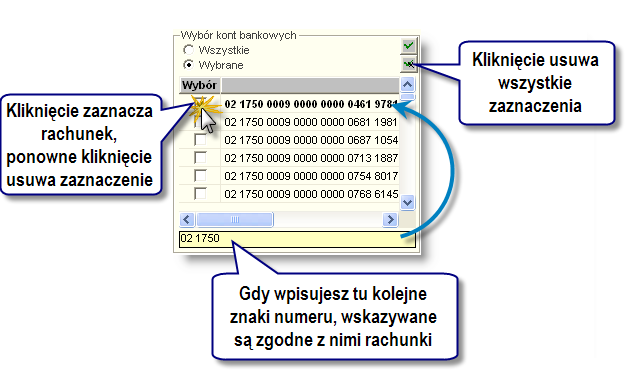Click the horizontal scroll right arrow

click(x=390, y=219)
